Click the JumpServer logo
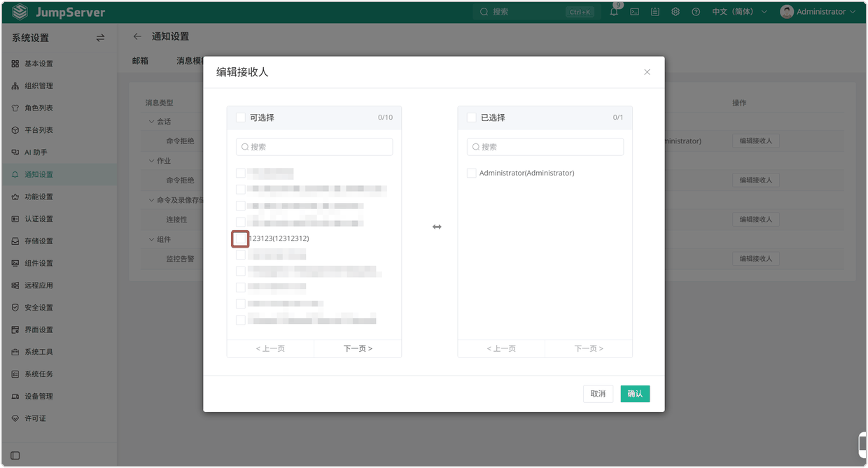Screen dimensions: 868x468 click(59, 12)
